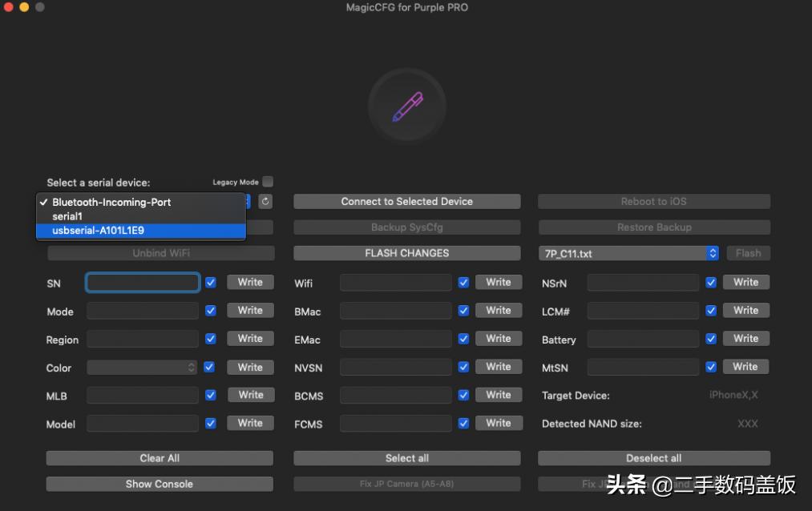Click Clear All to reset fields
The width and height of the screenshot is (812, 511).
pyautogui.click(x=160, y=457)
